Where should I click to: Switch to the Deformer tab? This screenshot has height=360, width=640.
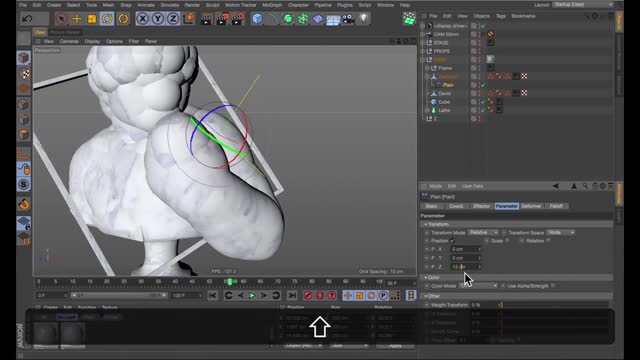click(x=531, y=206)
